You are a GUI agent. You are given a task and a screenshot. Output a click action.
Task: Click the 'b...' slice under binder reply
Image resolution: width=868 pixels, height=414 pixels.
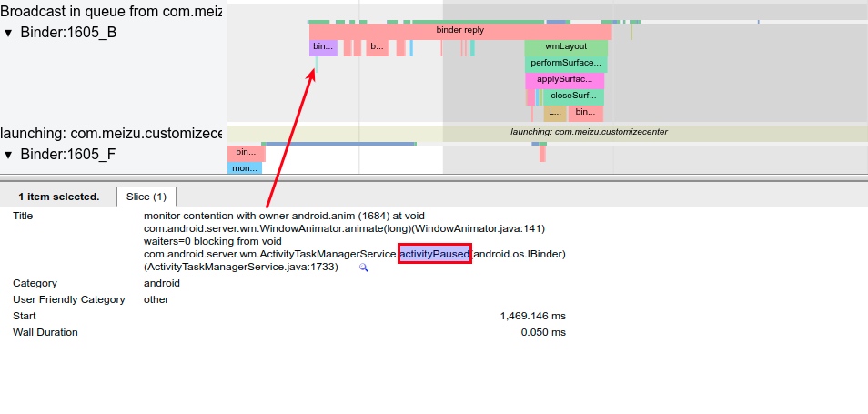(x=377, y=46)
